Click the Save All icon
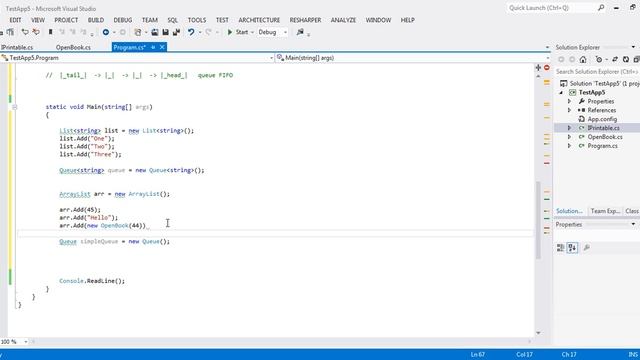This screenshot has height=360, width=640. [x=176, y=32]
